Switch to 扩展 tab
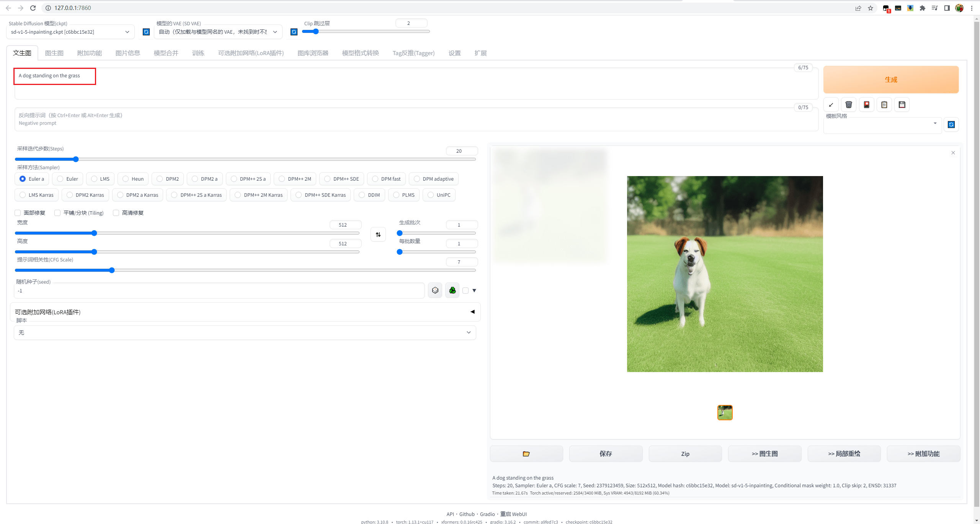The width and height of the screenshot is (980, 524). [x=482, y=52]
